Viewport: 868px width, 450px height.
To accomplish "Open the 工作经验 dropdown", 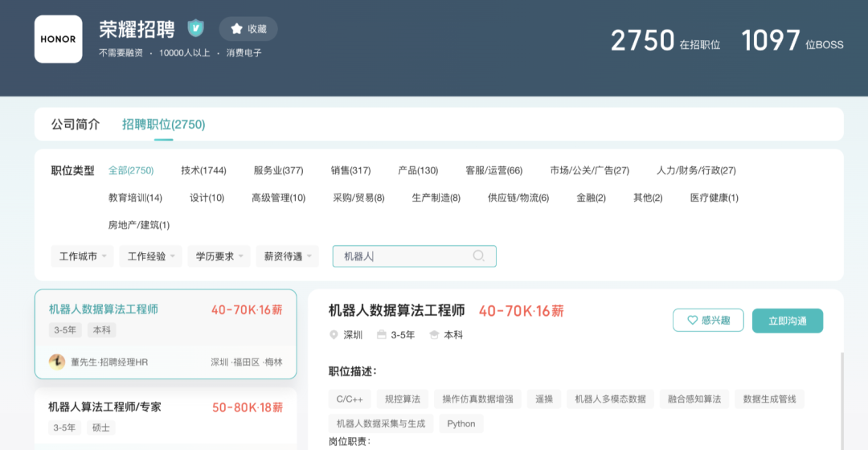I will click(x=150, y=256).
